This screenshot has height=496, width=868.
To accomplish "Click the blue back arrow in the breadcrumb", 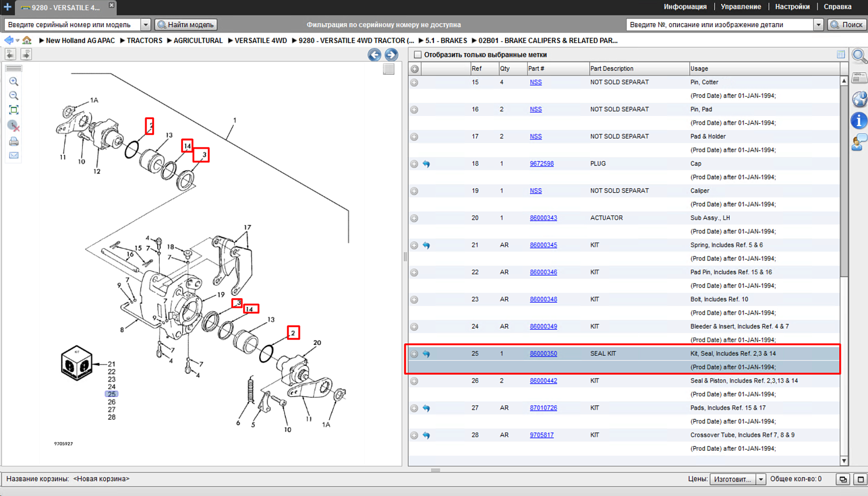I will [x=9, y=41].
